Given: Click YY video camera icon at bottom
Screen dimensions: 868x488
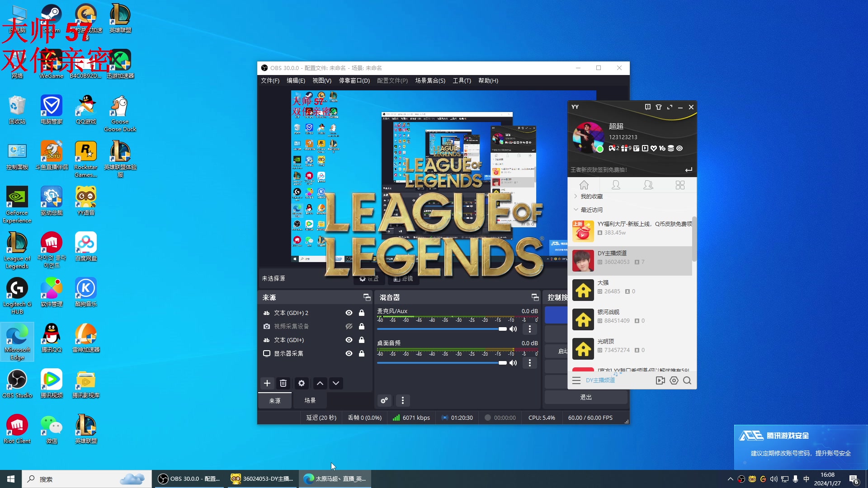Looking at the screenshot, I should pos(660,380).
